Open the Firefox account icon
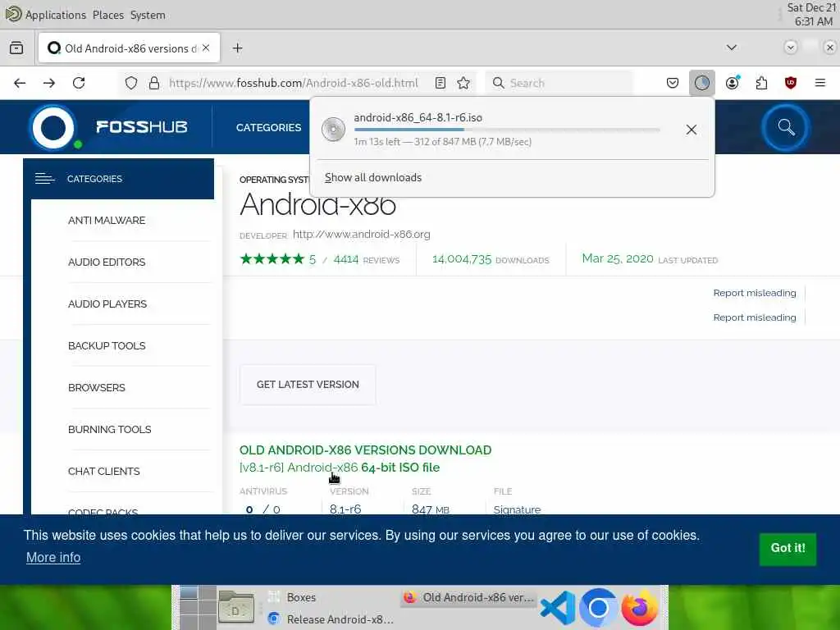 (x=733, y=83)
